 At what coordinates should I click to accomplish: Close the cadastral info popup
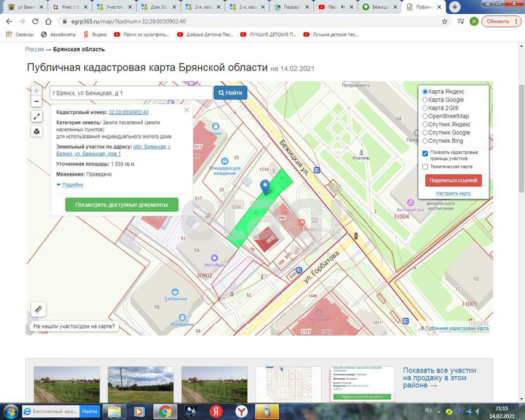pyautogui.click(x=186, y=110)
